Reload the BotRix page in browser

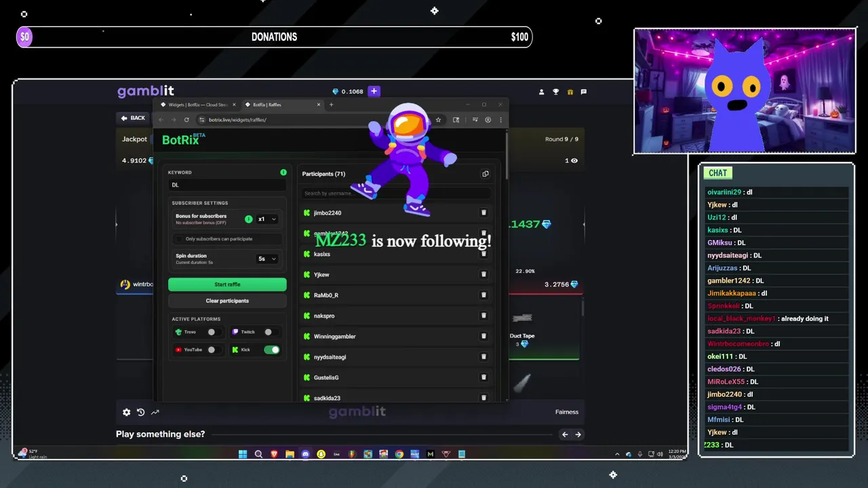[x=186, y=120]
